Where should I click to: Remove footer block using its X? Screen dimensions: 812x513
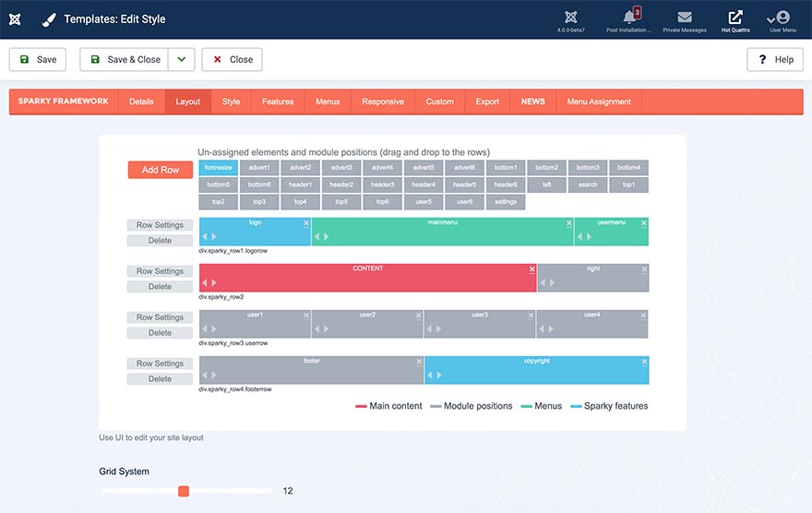tap(419, 362)
